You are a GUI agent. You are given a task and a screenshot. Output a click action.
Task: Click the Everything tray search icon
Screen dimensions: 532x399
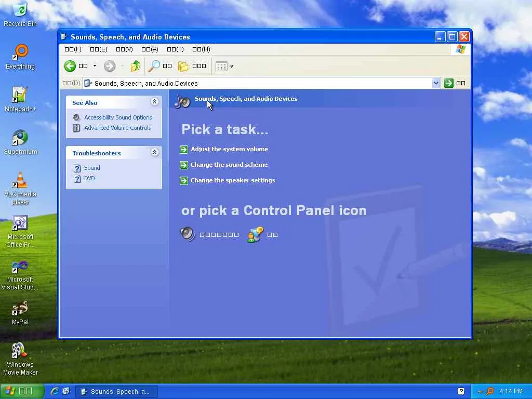tap(490, 391)
